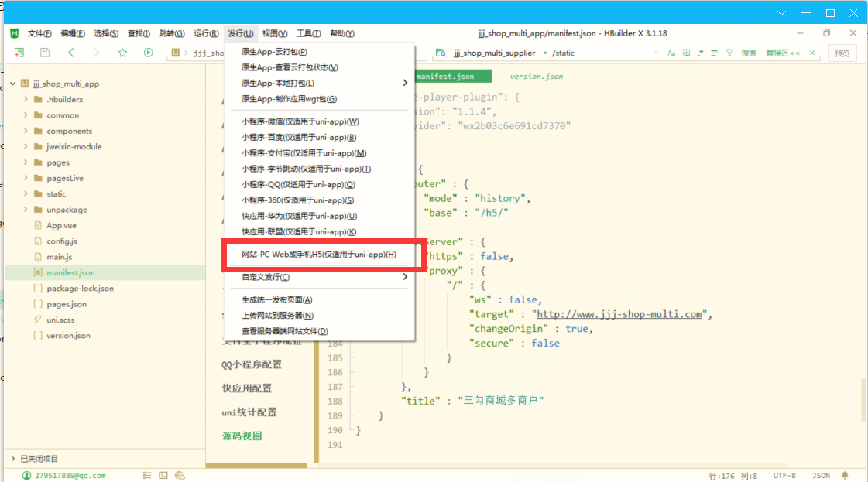Screen dimensions: 868x482
Task: Click the breadcrumb project icon
Action: (x=176, y=53)
